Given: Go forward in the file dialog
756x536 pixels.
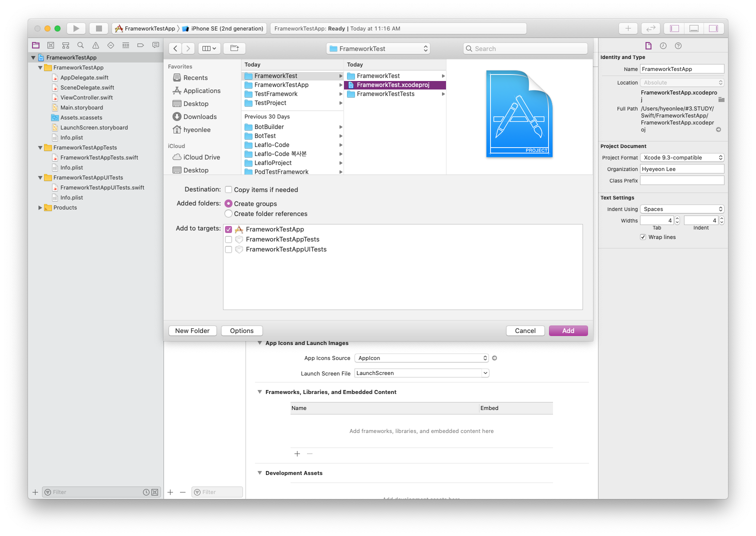Looking at the screenshot, I should [188, 48].
